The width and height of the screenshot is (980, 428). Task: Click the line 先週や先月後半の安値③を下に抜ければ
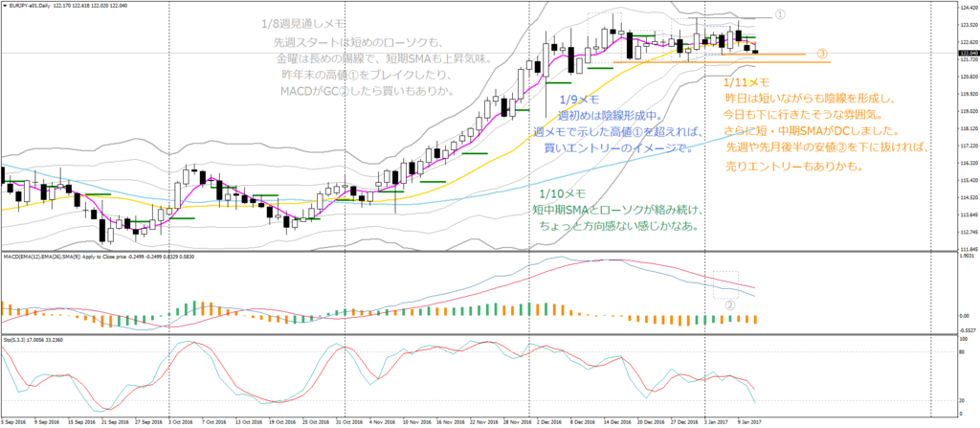click(x=830, y=149)
